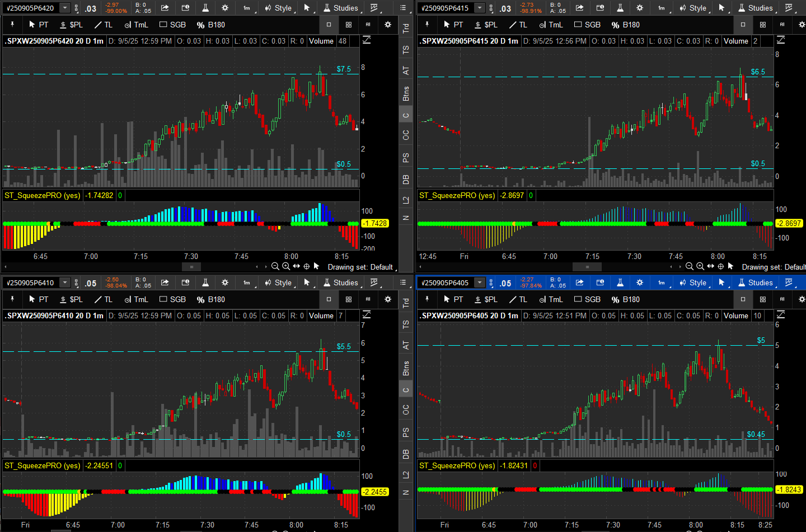Toggle grid view button in P6415 toolbar
The width and height of the screenshot is (806, 532).
[x=762, y=25]
